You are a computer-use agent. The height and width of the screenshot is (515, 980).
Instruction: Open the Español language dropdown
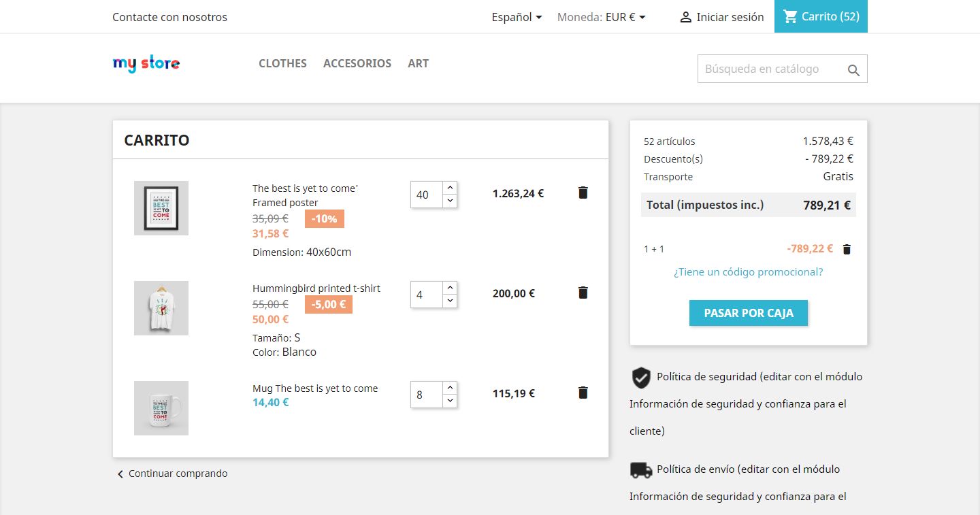[517, 17]
